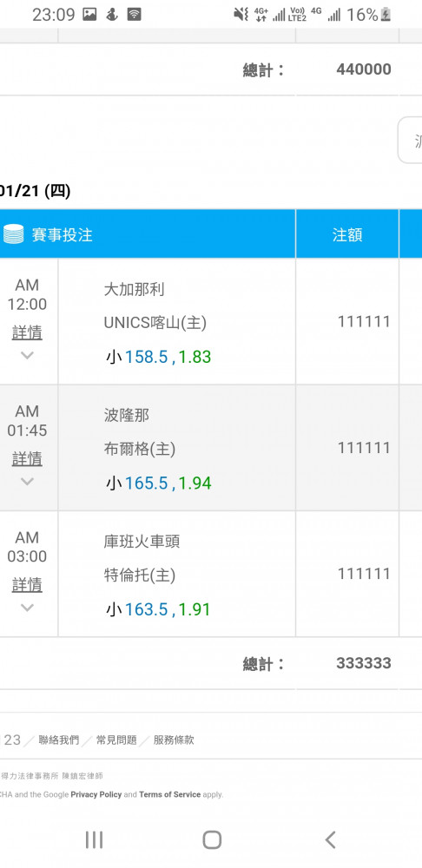Open 服務條款 footer link
Viewport: 422px width, 868px height.
[174, 740]
